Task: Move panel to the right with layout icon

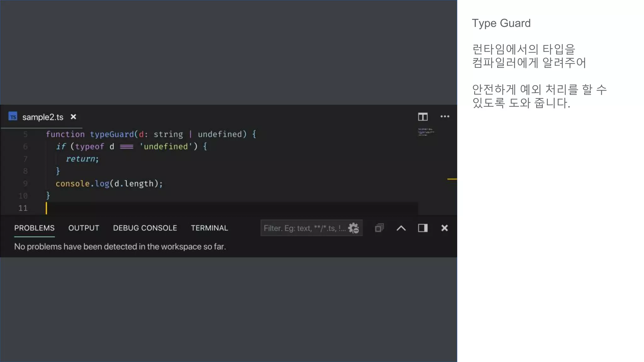Action: [423, 228]
